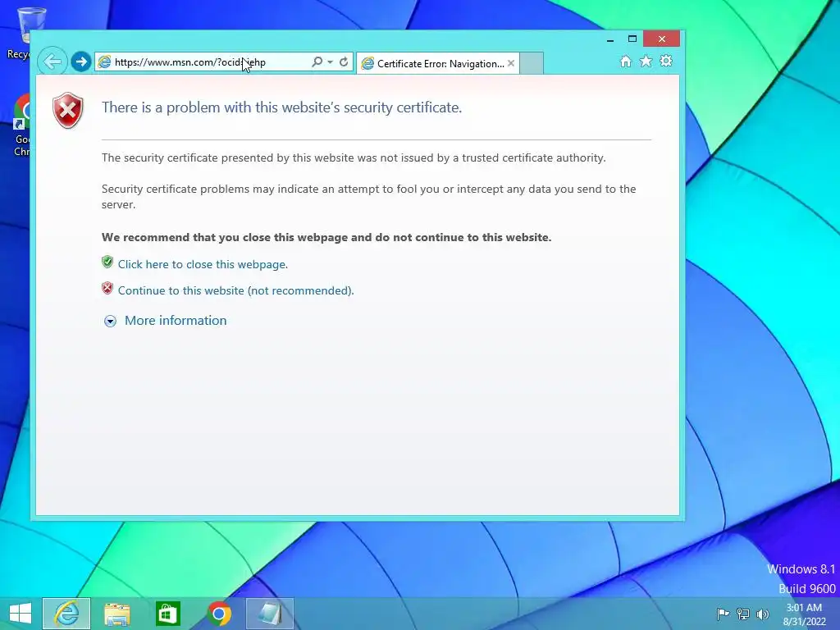840x630 pixels.
Task: Expand the More information section arrow
Action: click(x=110, y=321)
